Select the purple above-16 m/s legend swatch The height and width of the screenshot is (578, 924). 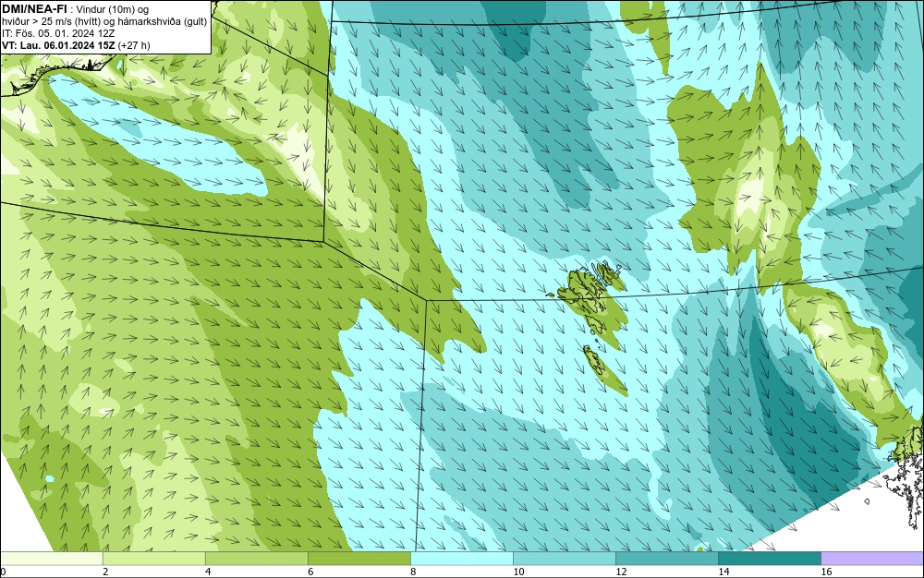[x=872, y=558]
